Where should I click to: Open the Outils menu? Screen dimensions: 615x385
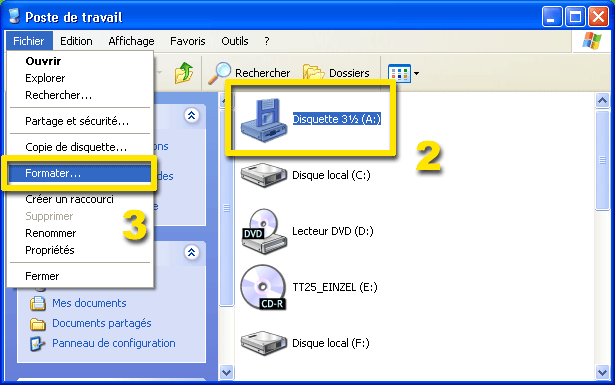click(x=235, y=41)
